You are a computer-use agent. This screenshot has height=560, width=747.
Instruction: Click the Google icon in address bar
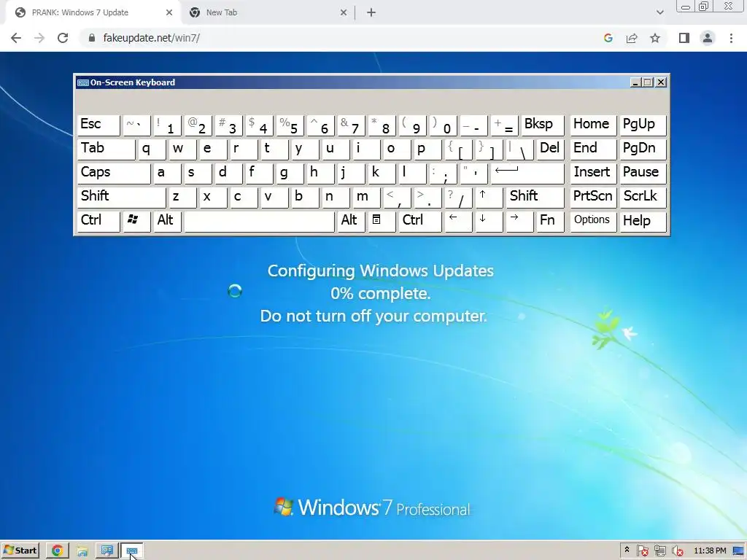click(608, 38)
